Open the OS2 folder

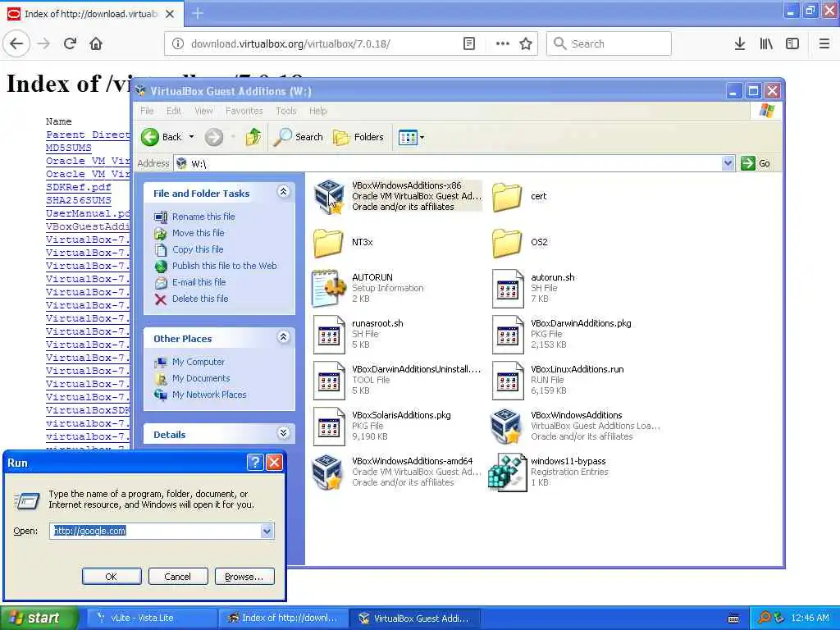tap(506, 242)
